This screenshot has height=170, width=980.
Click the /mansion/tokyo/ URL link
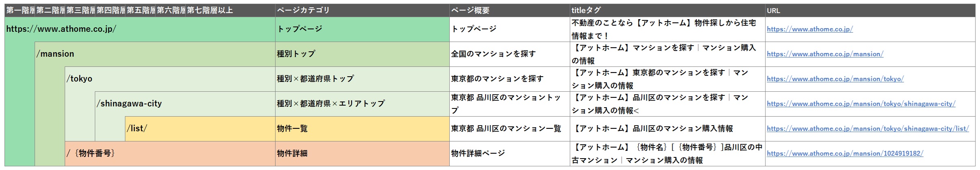pos(835,79)
